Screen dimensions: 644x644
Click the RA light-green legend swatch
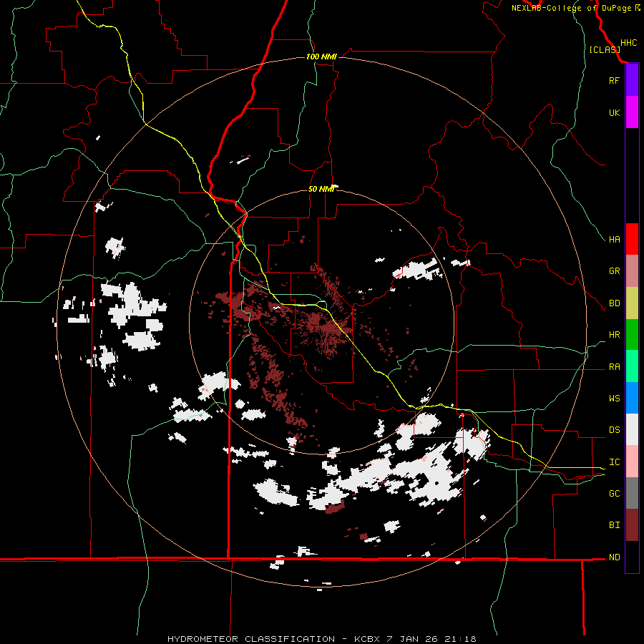[632, 366]
